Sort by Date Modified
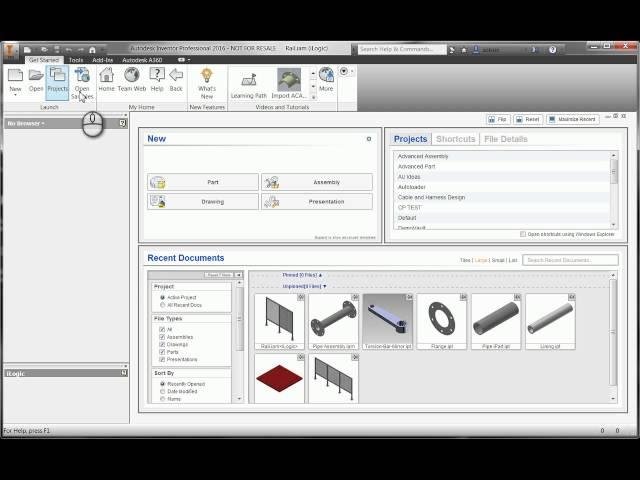Image resolution: width=640 pixels, height=480 pixels. pyautogui.click(x=162, y=391)
